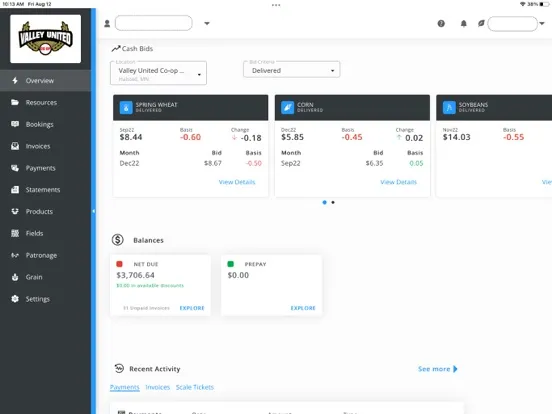Select first Cash Bids carousel page dot
552x414 pixels.
pos(324,202)
